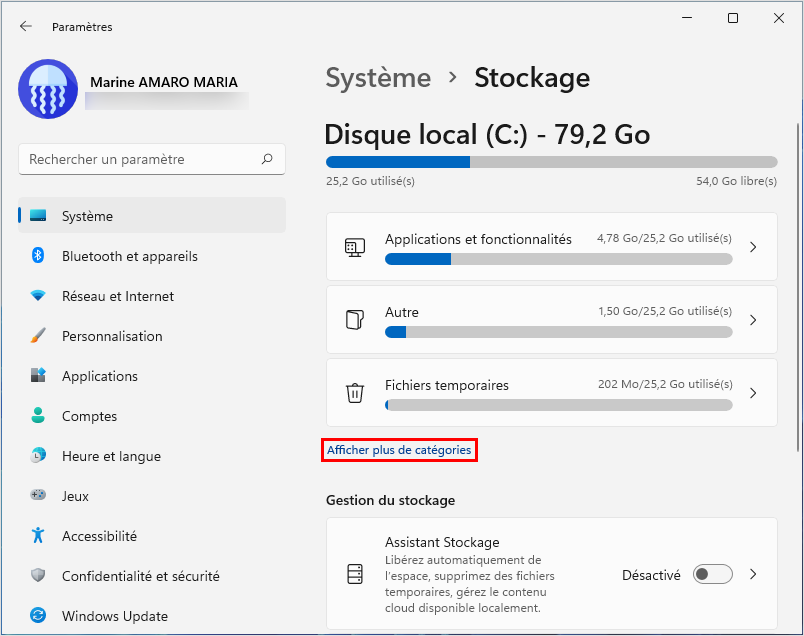804x636 pixels.
Task: Click the search magnifier icon
Action: tap(267, 159)
